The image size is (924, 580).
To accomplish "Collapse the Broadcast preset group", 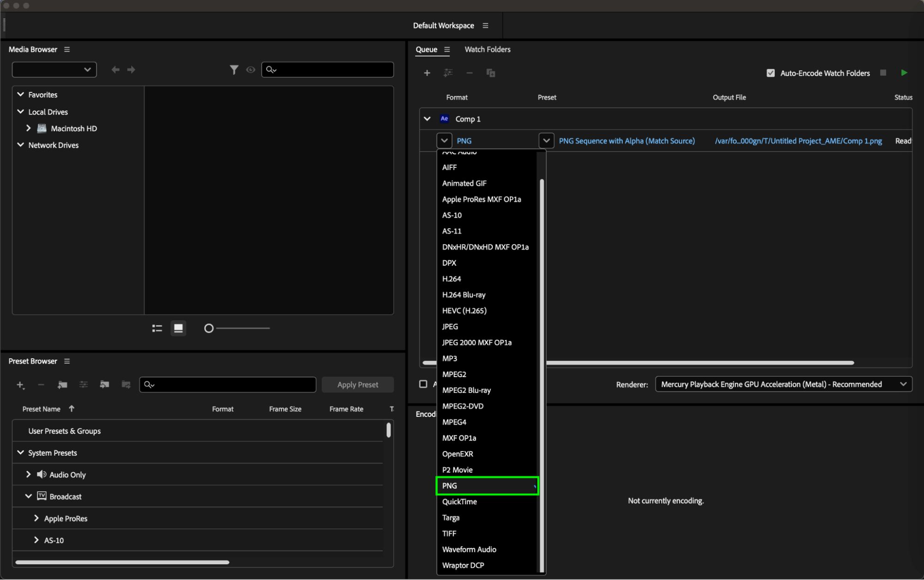I will (x=28, y=496).
